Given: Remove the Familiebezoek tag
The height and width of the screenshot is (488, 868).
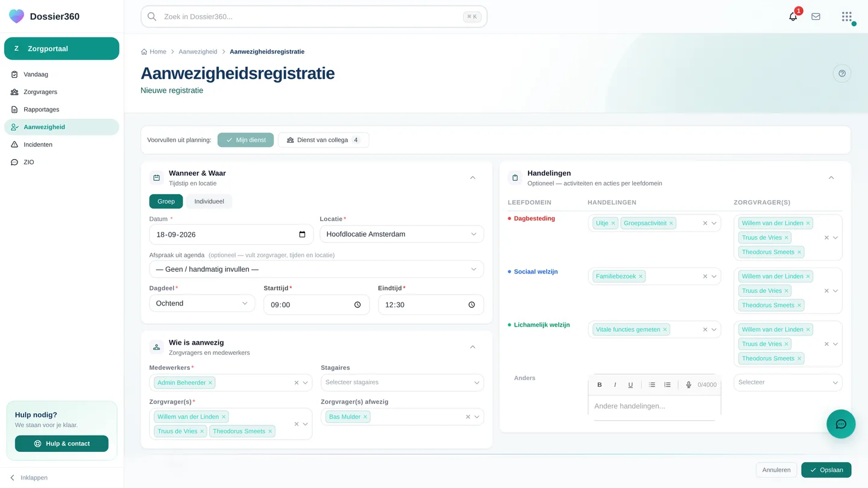Looking at the screenshot, I should click(641, 277).
